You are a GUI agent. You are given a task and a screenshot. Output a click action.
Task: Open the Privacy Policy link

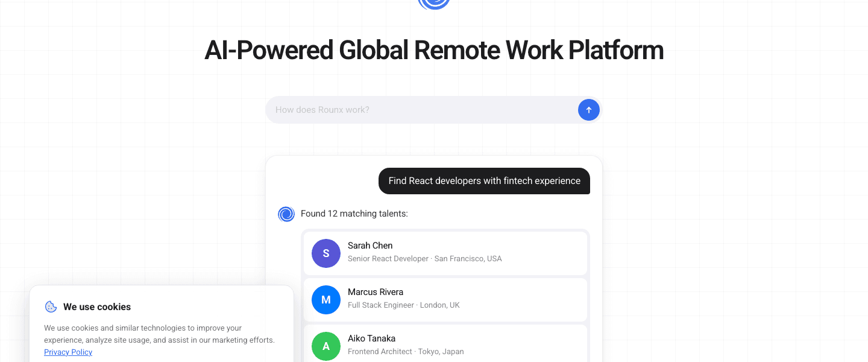[x=68, y=352]
